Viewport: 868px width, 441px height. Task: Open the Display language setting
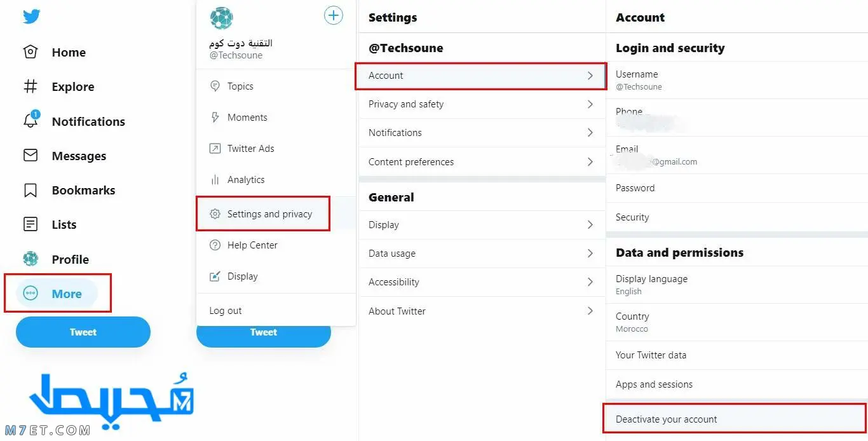click(737, 285)
